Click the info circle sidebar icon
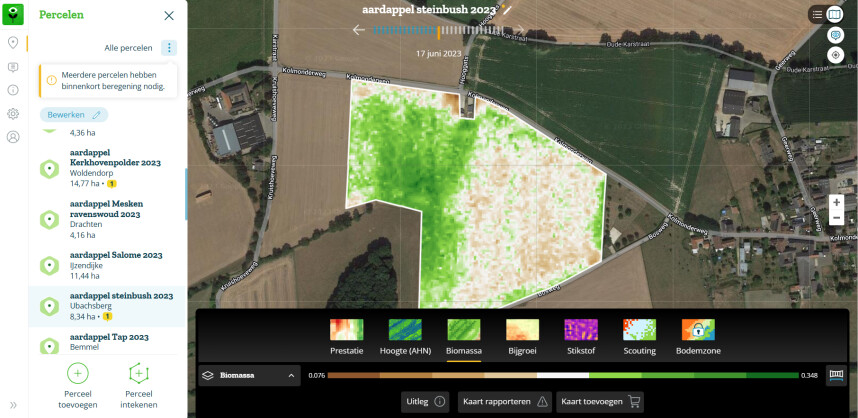Image resolution: width=858 pixels, height=418 pixels. (x=13, y=90)
